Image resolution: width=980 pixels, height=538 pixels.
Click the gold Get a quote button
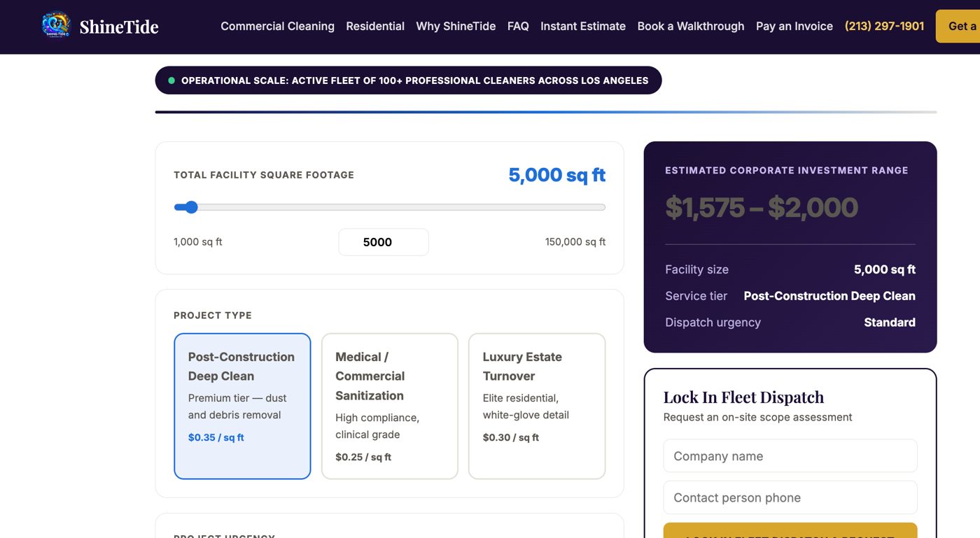(958, 26)
